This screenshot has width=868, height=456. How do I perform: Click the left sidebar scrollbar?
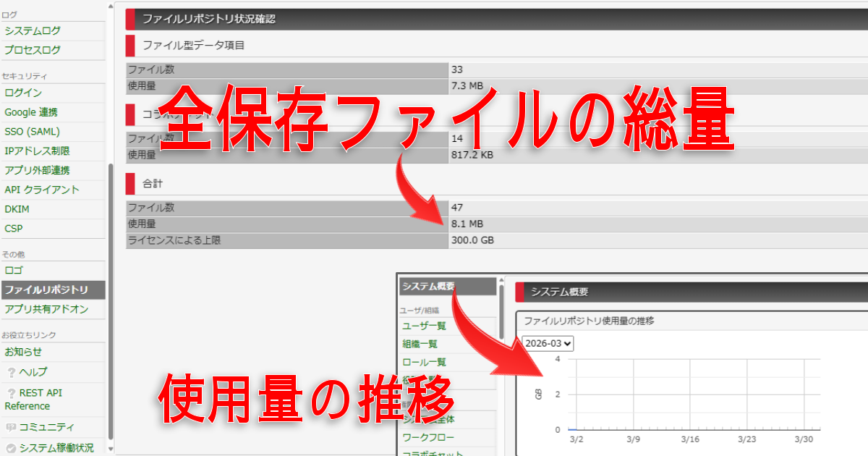111,300
